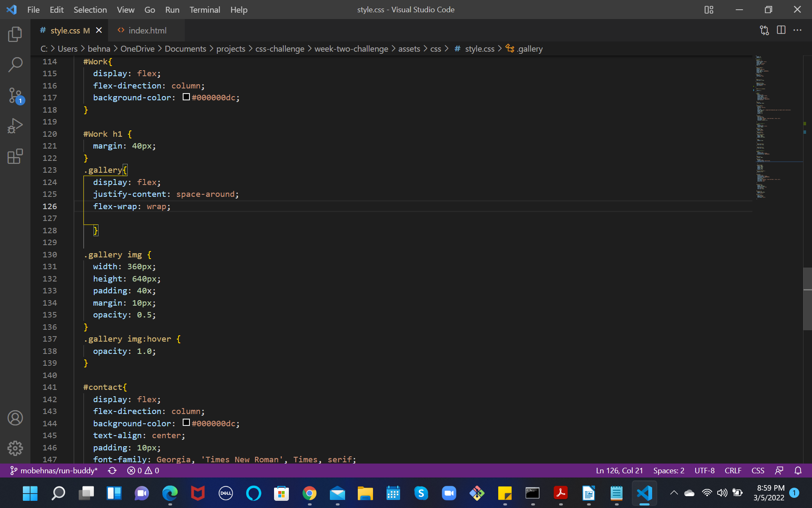Open the Manage settings gear
Viewport: 812px width, 508px height.
click(x=15, y=448)
